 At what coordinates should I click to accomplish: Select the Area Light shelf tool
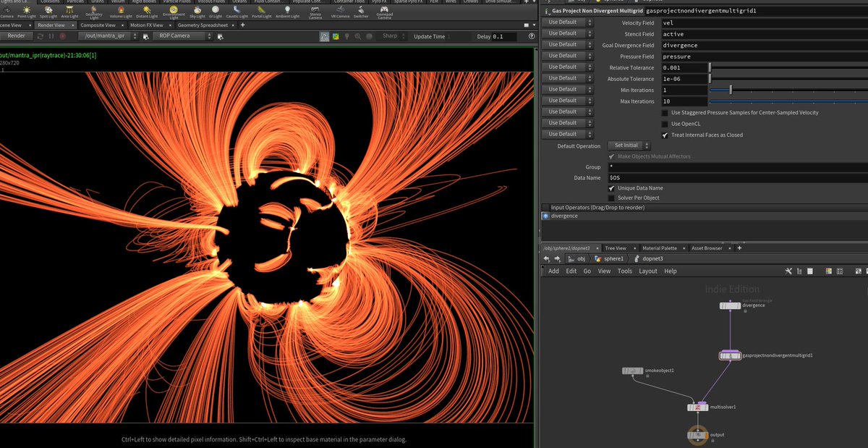click(x=70, y=12)
